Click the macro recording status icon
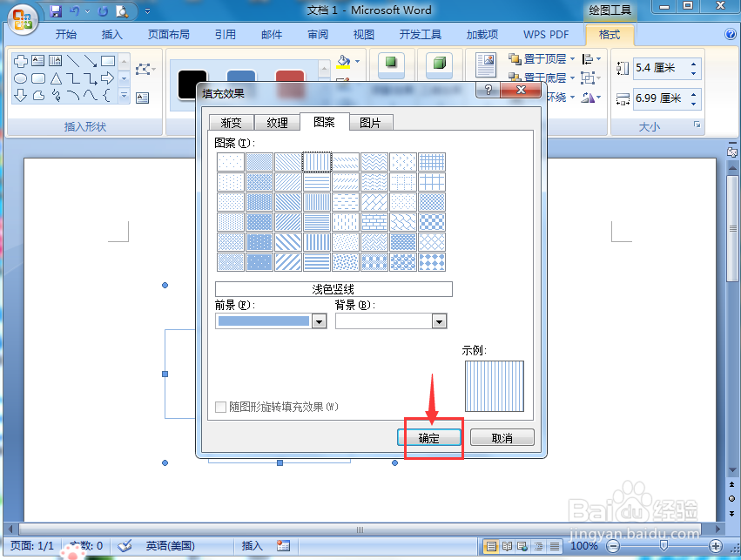 pyautogui.click(x=283, y=546)
